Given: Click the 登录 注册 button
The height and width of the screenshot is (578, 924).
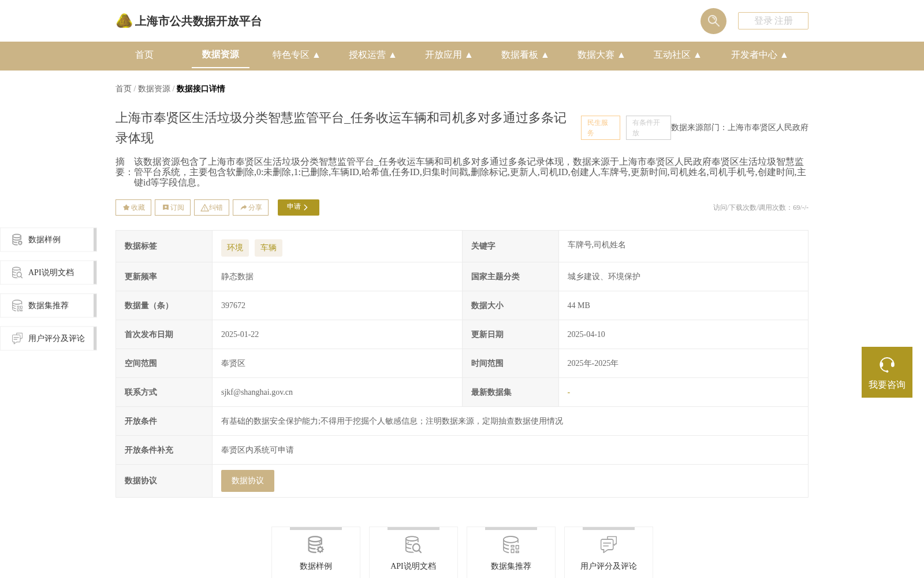Looking at the screenshot, I should (773, 21).
